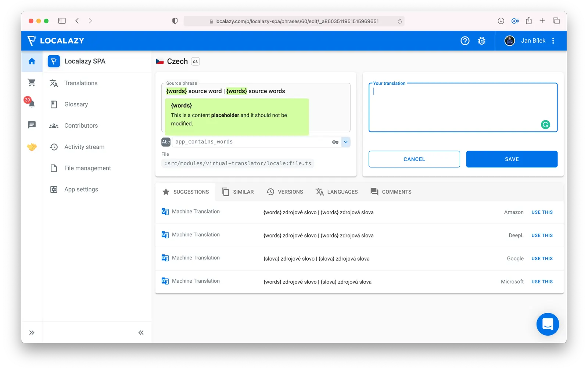Reload the page in Safari address bar
This screenshot has width=588, height=368.
click(399, 21)
